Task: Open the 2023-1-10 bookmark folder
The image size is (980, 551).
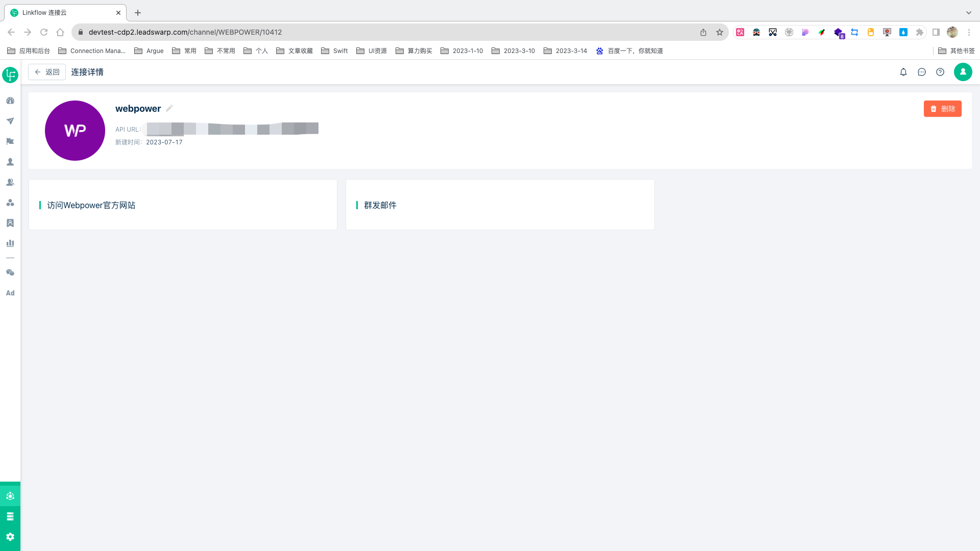Action: [462, 51]
